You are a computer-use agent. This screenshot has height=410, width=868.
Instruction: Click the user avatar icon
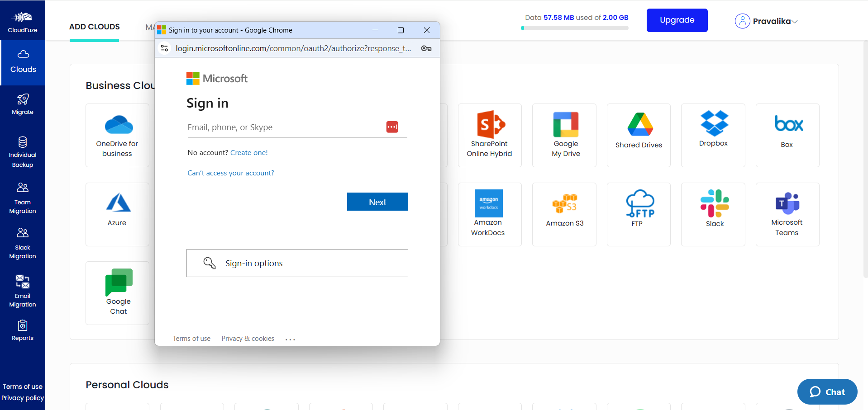pyautogui.click(x=742, y=21)
